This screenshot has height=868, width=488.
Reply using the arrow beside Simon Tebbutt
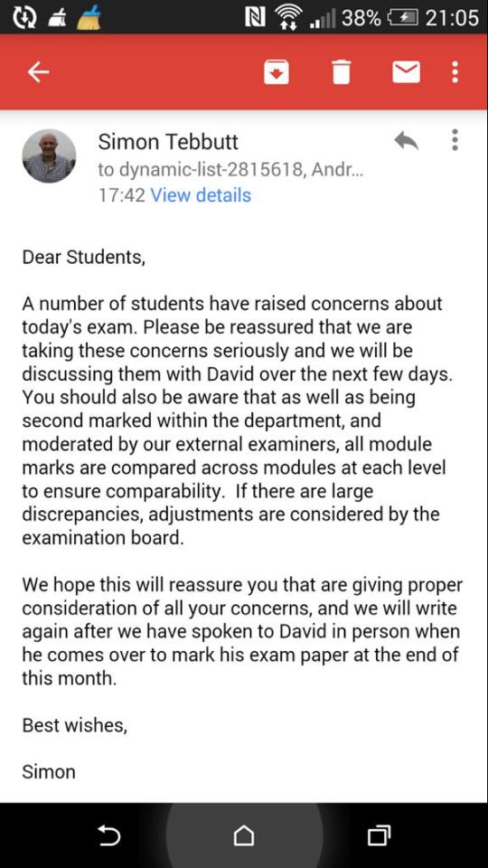[406, 141]
